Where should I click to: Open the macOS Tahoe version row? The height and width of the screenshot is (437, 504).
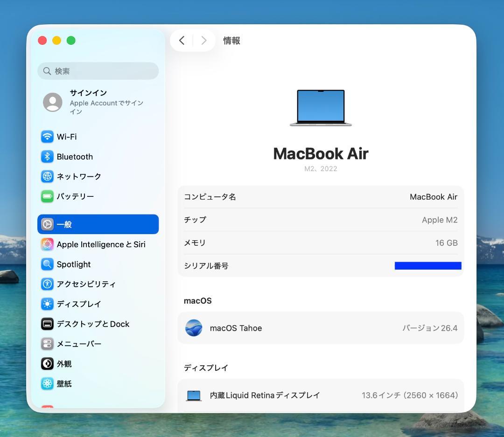pos(321,328)
